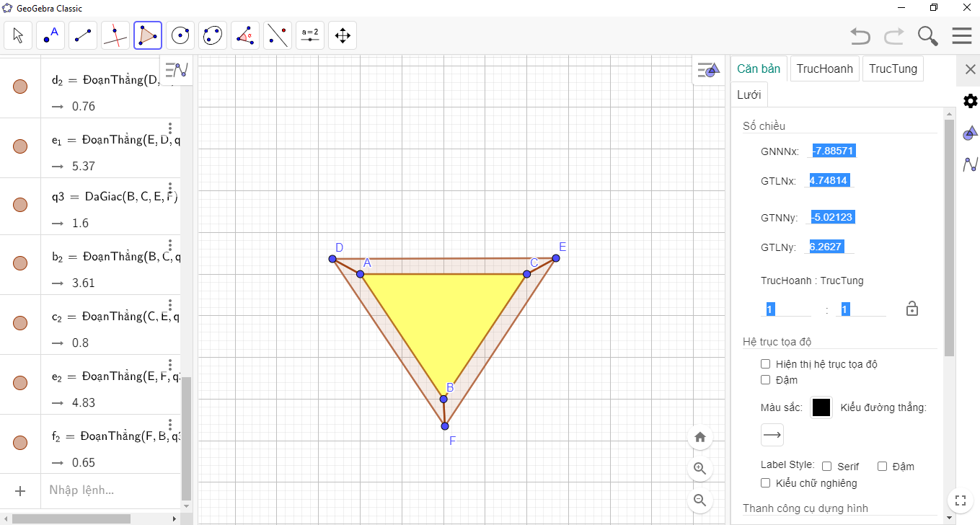Select the Circle with Center tool
Viewport: 980px width, 525px height.
180,35
